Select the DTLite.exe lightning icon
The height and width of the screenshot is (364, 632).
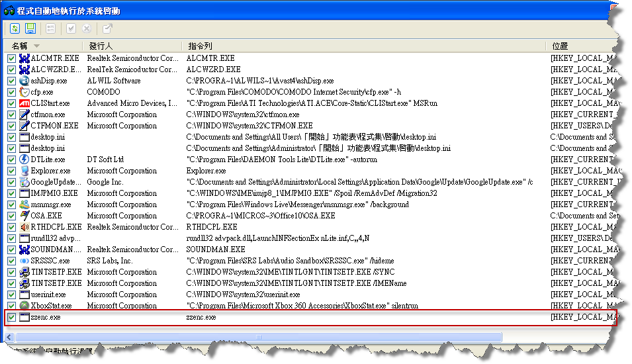[x=24, y=159]
